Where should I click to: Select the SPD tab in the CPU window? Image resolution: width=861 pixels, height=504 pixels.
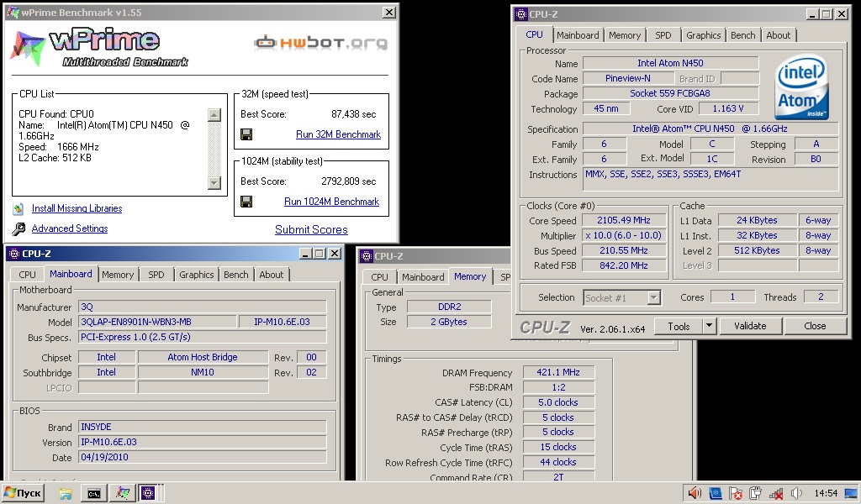(663, 35)
